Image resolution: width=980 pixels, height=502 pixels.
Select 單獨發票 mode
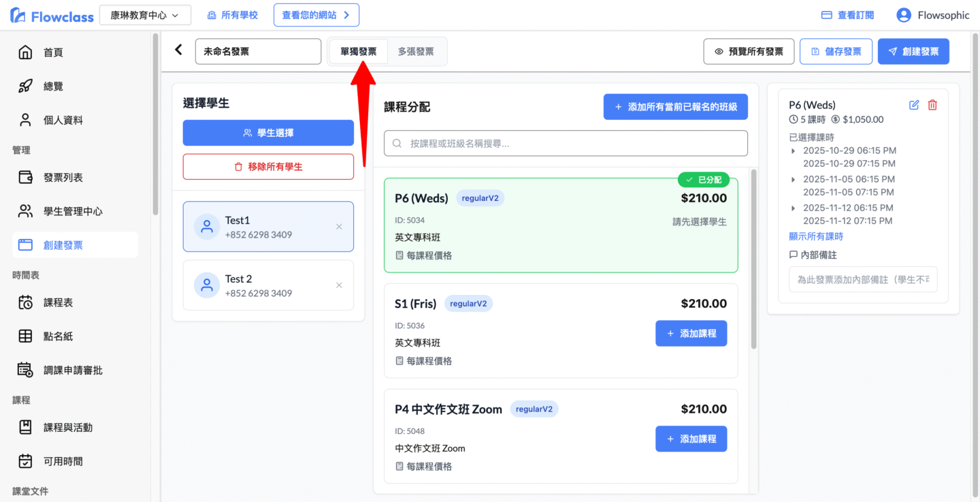(x=359, y=52)
